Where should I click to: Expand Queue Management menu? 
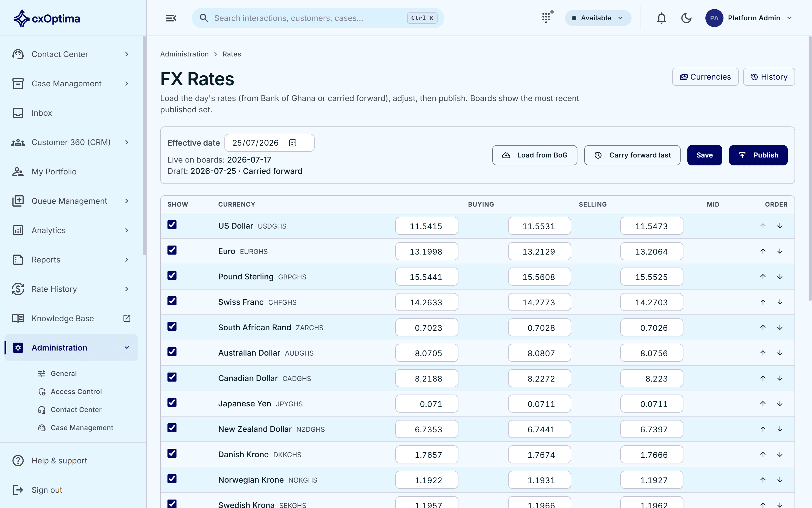point(71,201)
